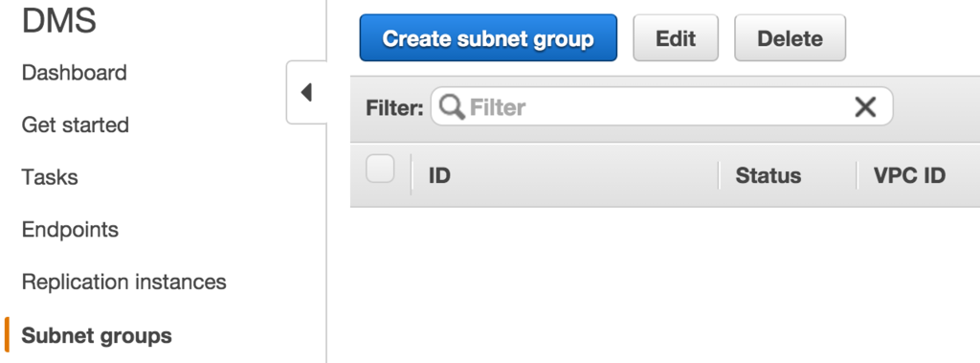Collapse the DMS sidebar with the arrow

tap(306, 93)
